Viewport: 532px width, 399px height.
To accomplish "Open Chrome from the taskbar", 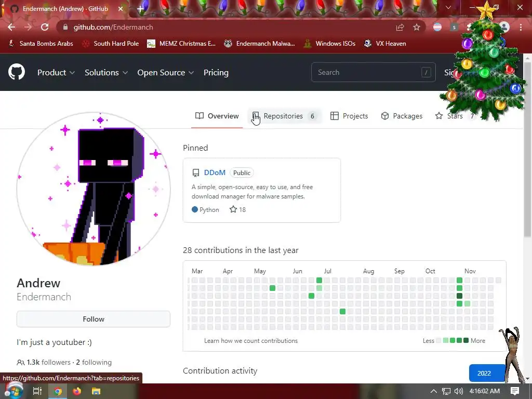I will [58, 391].
